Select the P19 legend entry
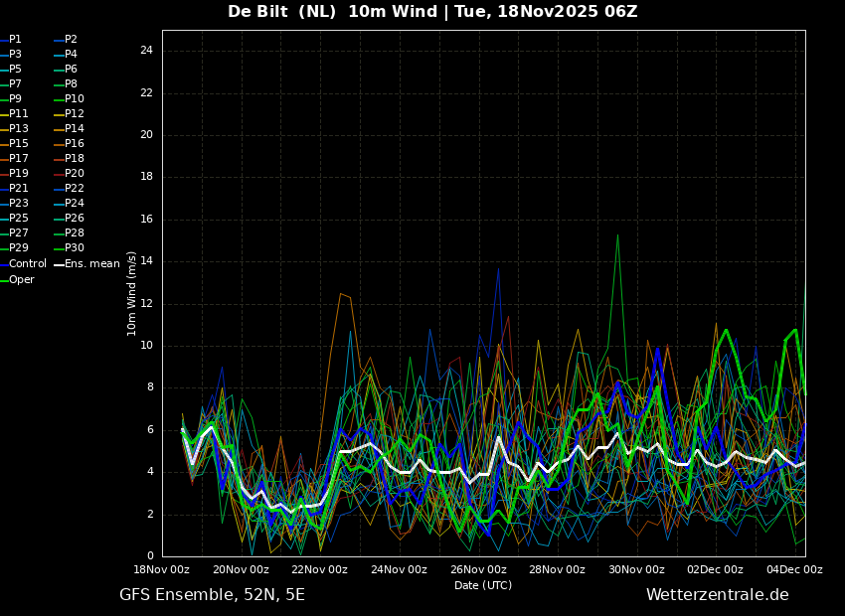This screenshot has width=845, height=616. pos(14,174)
